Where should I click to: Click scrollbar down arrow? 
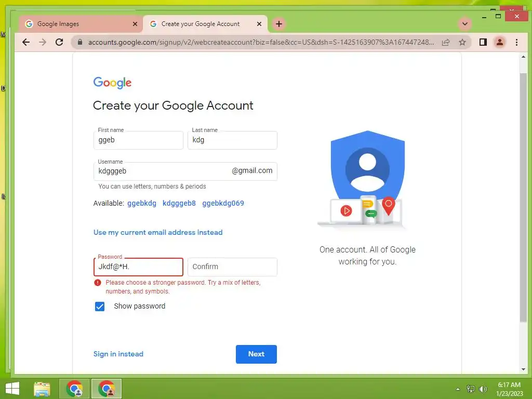coord(523,369)
